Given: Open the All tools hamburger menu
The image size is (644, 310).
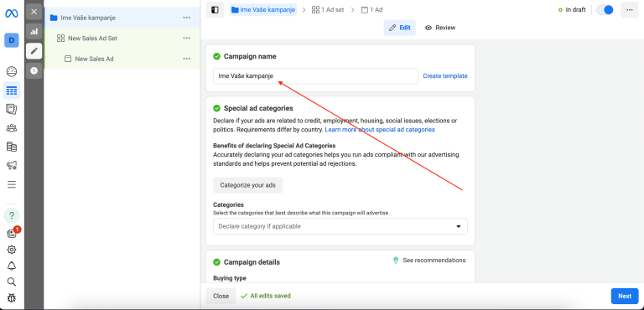Looking at the screenshot, I should click(x=12, y=184).
